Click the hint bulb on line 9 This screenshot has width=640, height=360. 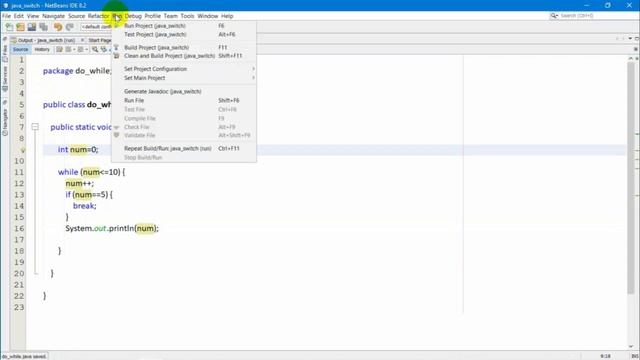point(22,150)
